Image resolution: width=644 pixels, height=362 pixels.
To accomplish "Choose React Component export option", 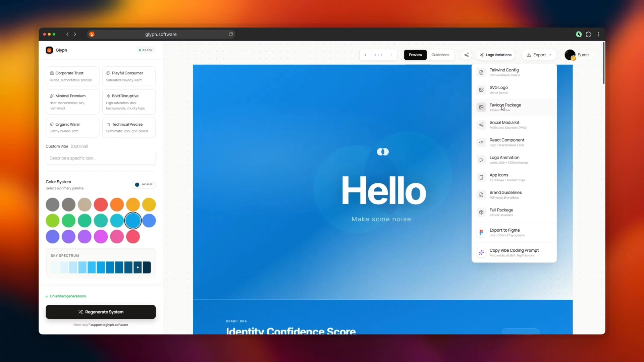I will (x=514, y=142).
